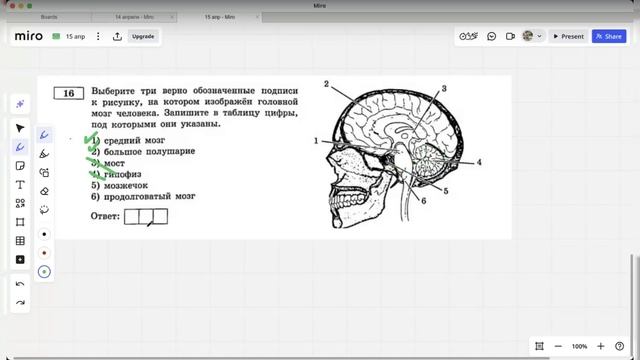Select the Text tool
640x360 pixels.
[20, 185]
